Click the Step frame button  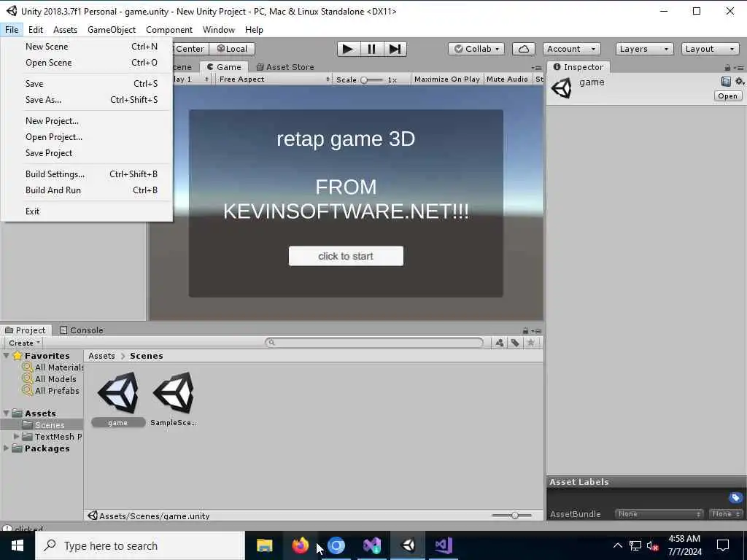(395, 49)
